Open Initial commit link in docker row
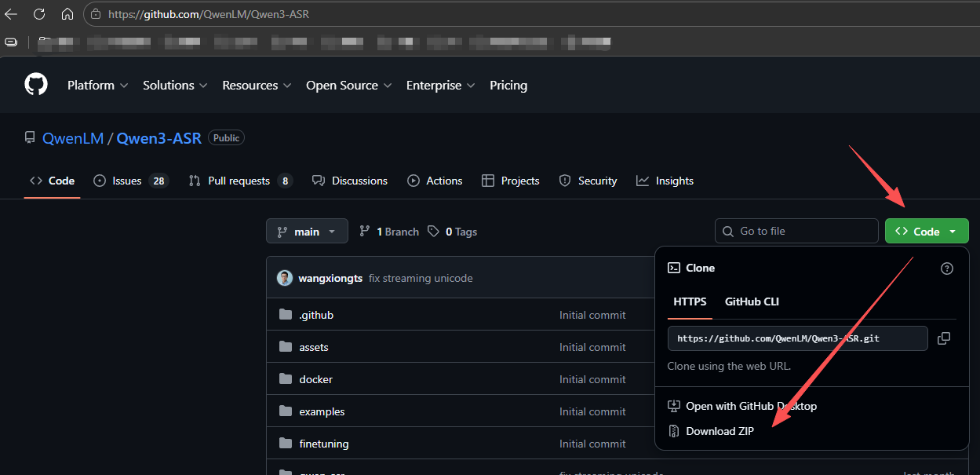The height and width of the screenshot is (475, 980). pos(592,379)
